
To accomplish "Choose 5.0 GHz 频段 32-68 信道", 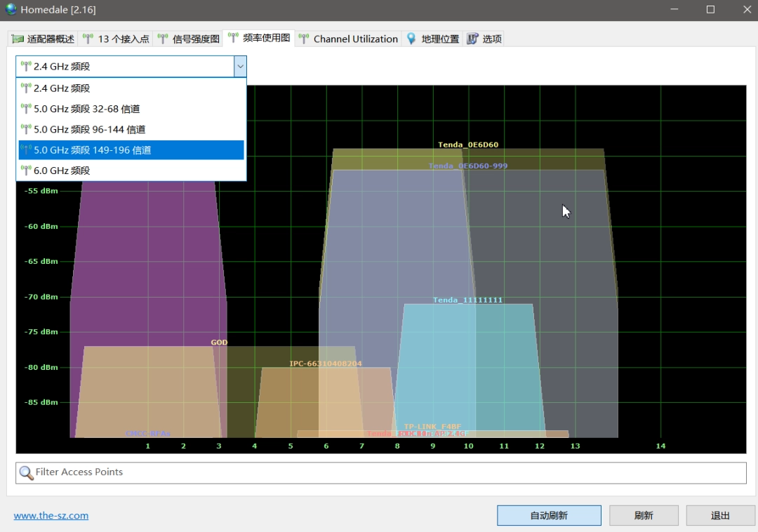I will click(x=131, y=109).
